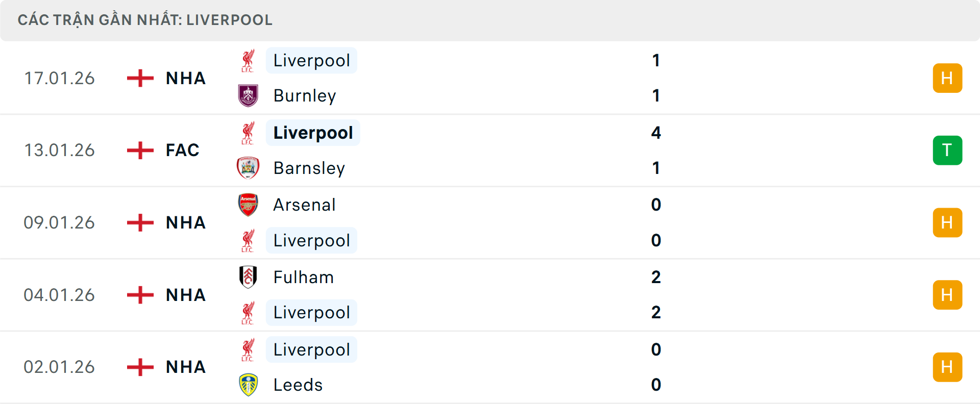Viewport: 980px width, 404px height.
Task: Select the Leeds United crest
Action: pyautogui.click(x=249, y=385)
